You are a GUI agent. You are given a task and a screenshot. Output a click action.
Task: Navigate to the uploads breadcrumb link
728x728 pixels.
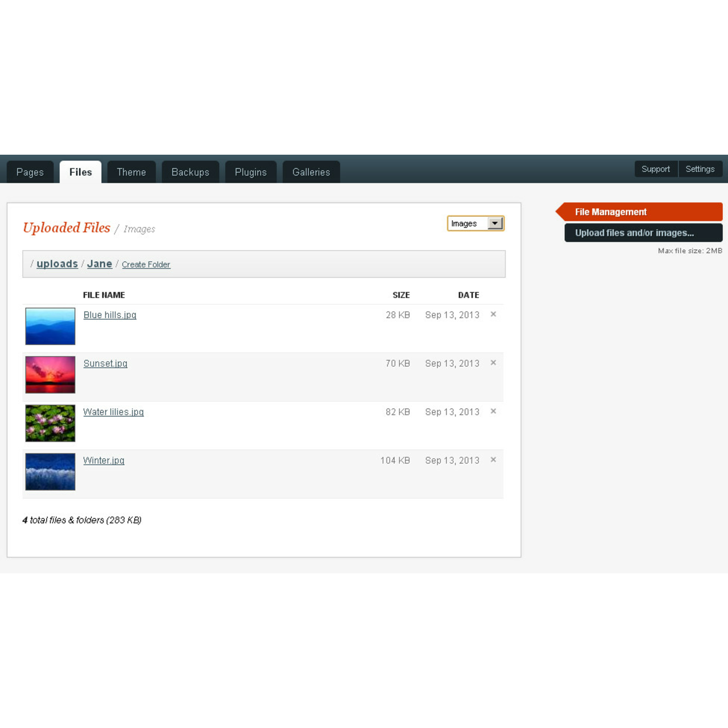coord(57,263)
